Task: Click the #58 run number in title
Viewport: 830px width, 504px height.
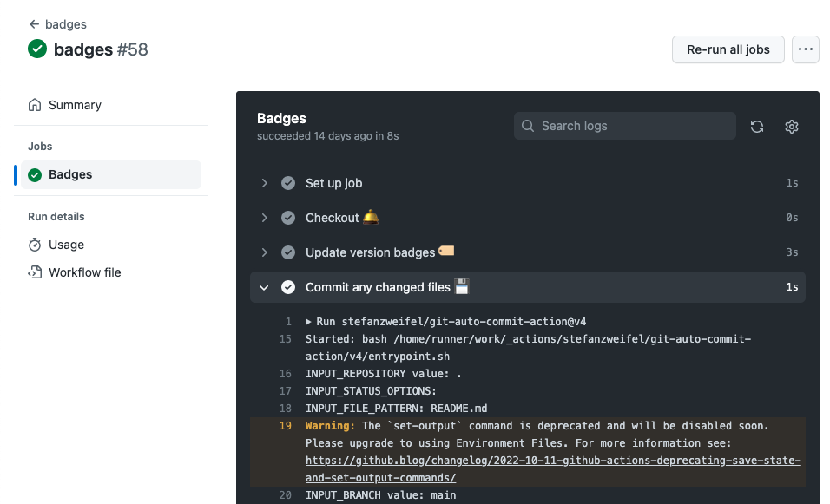Action: [x=132, y=49]
